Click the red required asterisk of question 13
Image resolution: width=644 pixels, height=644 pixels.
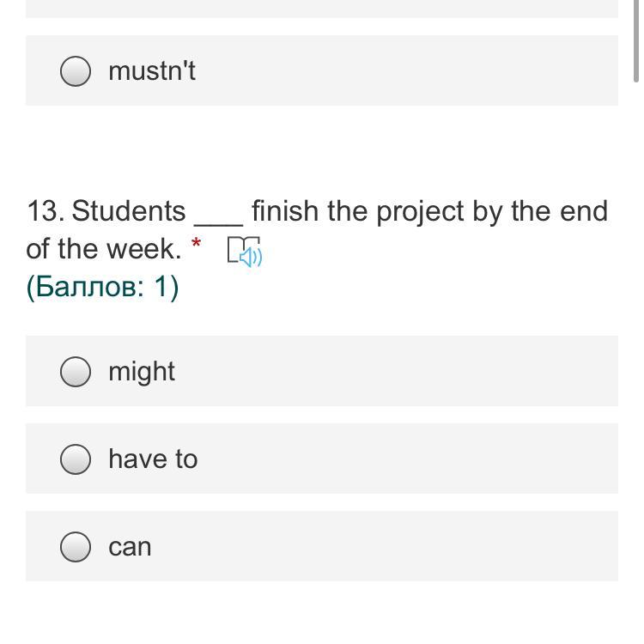tap(197, 246)
